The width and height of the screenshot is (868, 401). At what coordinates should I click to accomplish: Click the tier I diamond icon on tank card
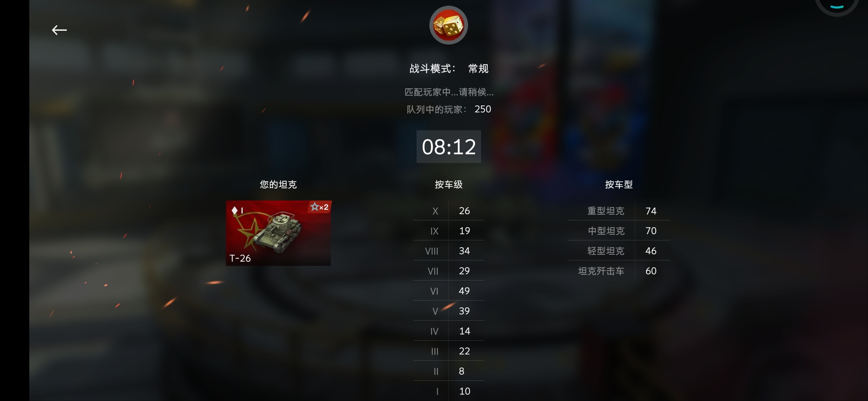coord(237,211)
